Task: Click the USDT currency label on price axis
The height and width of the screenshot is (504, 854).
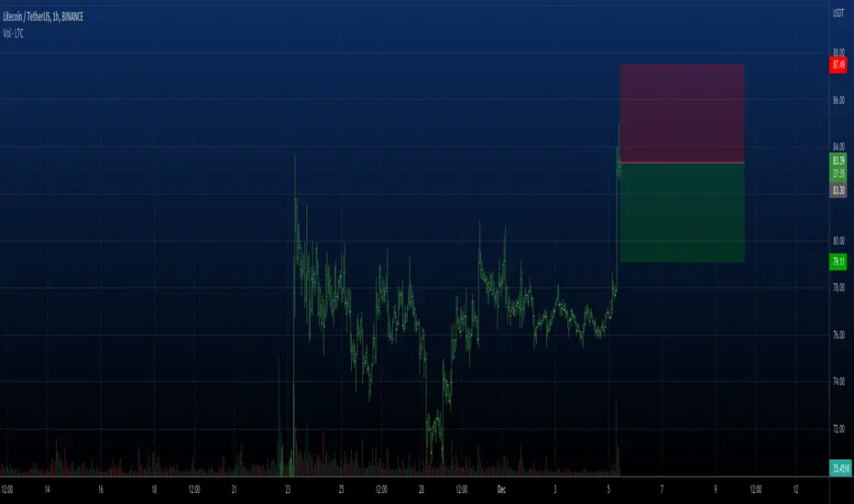Action: (838, 13)
